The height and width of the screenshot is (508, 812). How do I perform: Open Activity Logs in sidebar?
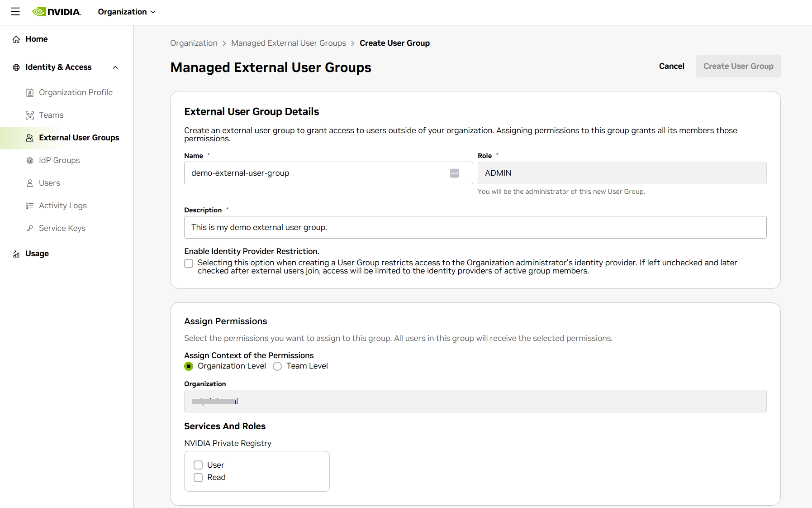[63, 206]
